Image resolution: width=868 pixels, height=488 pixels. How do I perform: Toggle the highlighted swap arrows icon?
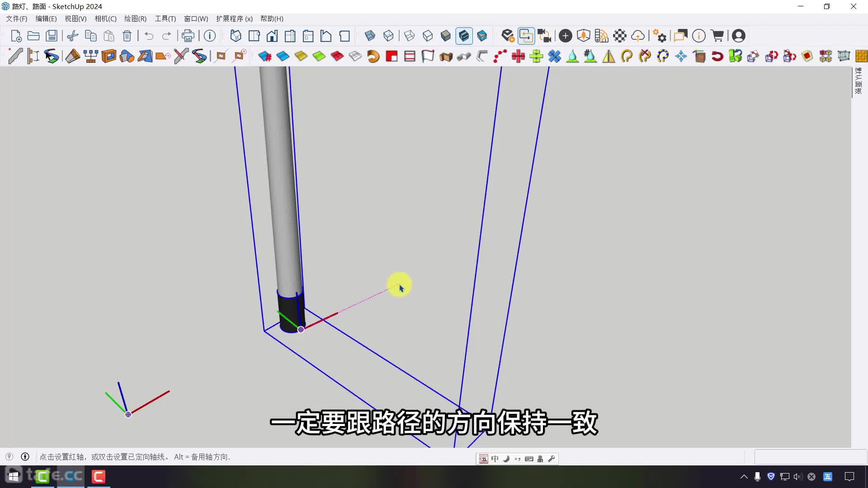coord(526,36)
